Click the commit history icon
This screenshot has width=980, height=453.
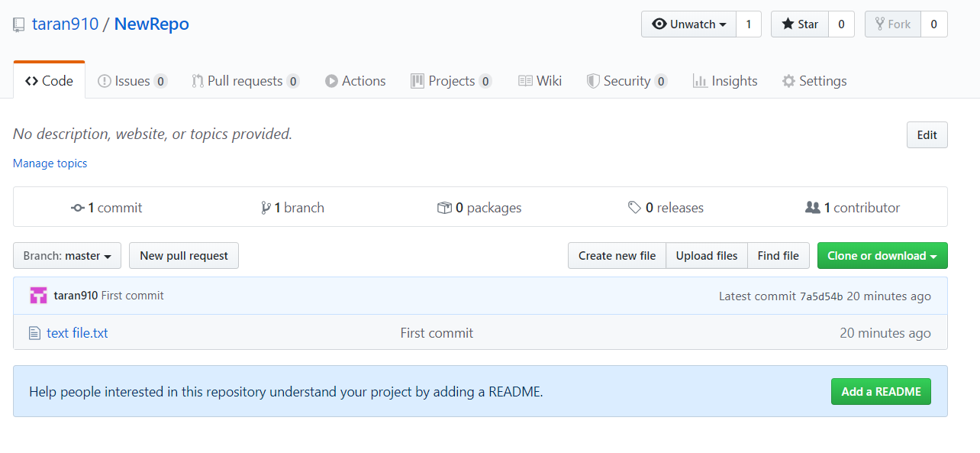click(x=77, y=208)
